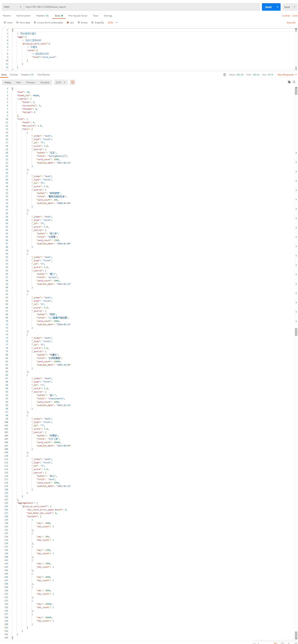Click the Save button
This screenshot has width=298, height=644.
(287, 7)
